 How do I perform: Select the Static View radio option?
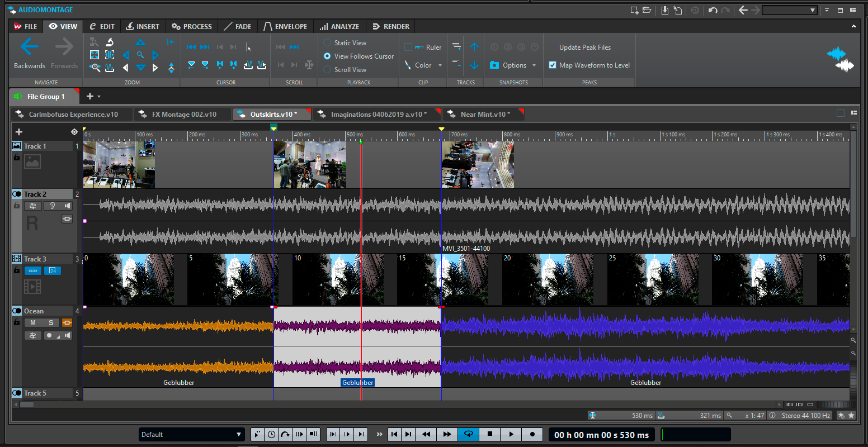(328, 43)
